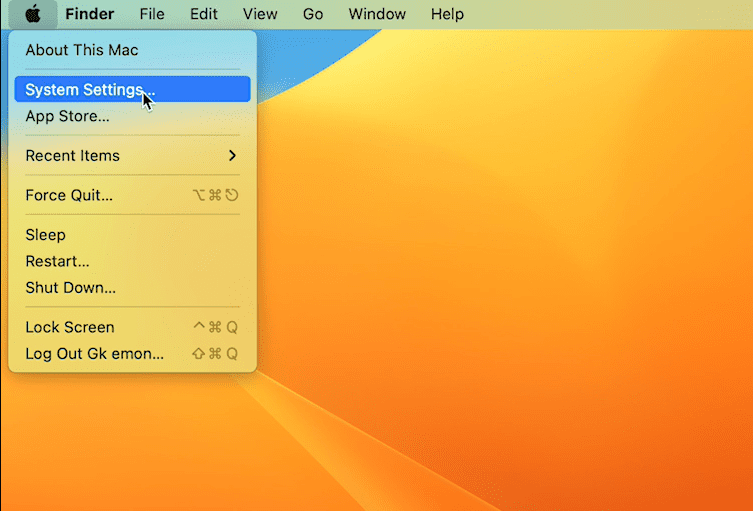Log Out Gk emon user
This screenshot has width=753, height=511.
[x=94, y=353]
